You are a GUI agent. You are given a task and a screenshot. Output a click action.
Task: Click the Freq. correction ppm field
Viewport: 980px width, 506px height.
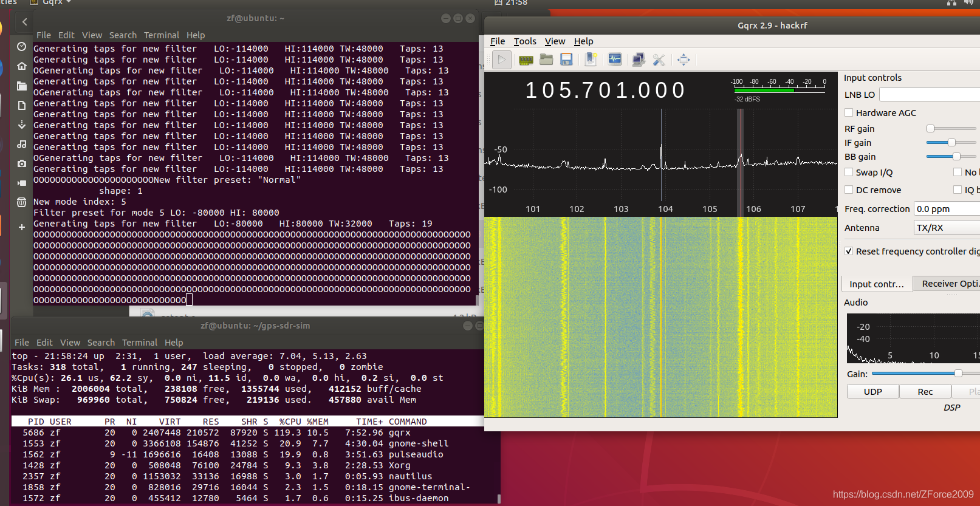947,209
